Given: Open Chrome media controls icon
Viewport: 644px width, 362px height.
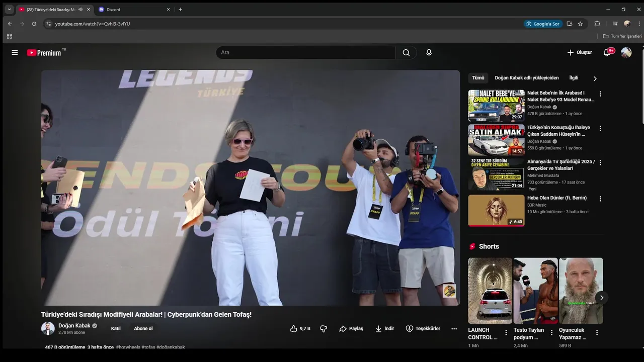Looking at the screenshot, I should coord(615,24).
